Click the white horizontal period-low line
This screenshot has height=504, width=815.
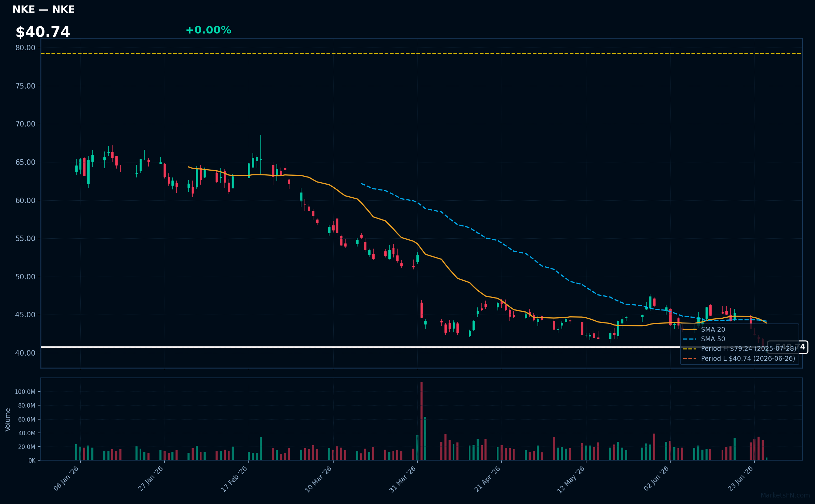click(404, 347)
